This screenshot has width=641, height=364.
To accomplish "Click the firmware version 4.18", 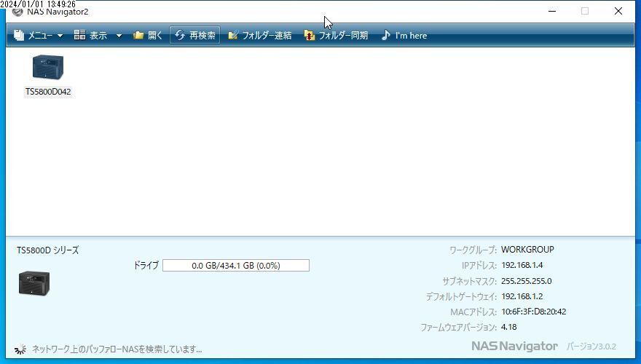I will (x=509, y=327).
